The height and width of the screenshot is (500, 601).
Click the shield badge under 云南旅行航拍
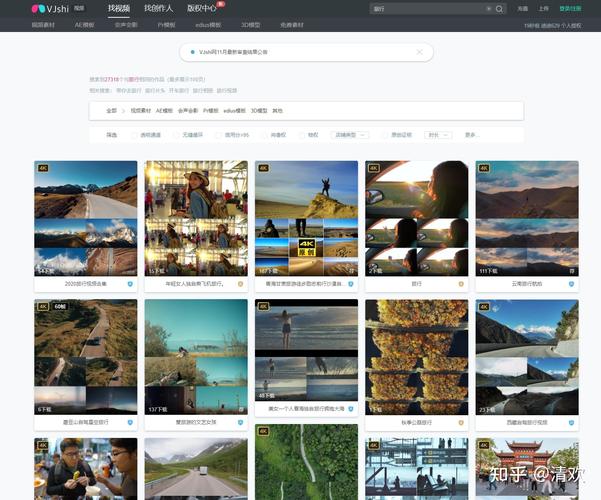[x=571, y=284]
